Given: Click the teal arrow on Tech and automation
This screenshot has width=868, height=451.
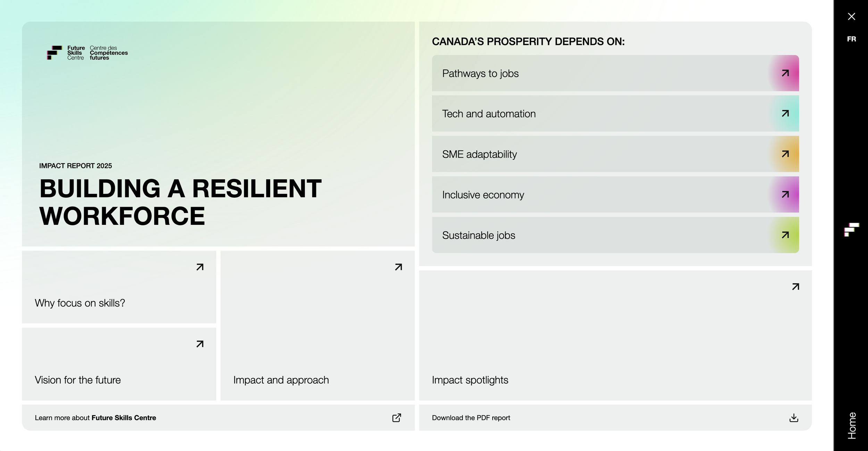Looking at the screenshot, I should [785, 113].
